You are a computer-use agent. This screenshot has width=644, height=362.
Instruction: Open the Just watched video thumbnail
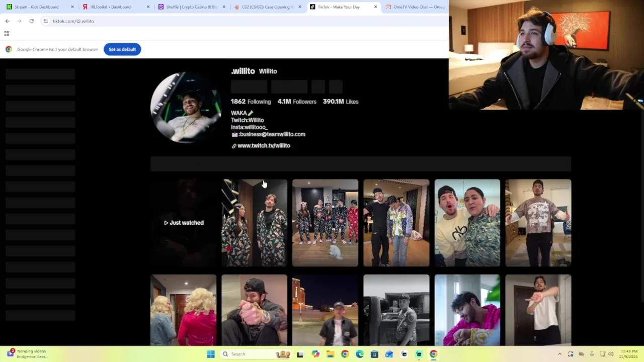(184, 223)
